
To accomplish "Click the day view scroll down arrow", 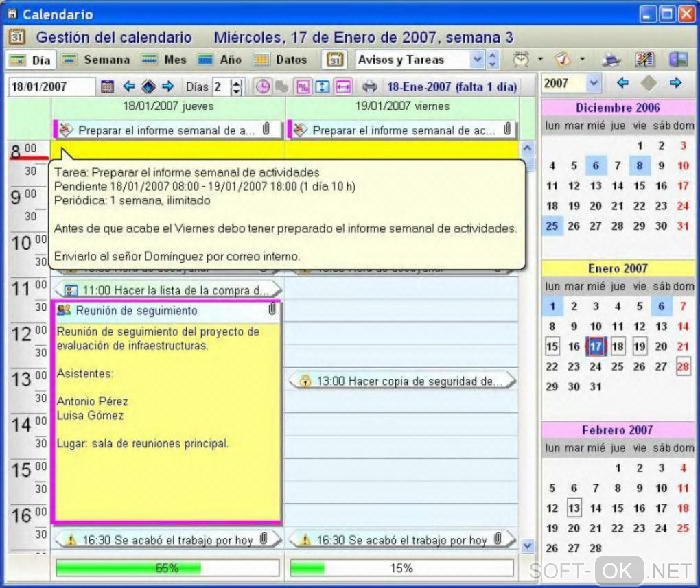I will (527, 545).
